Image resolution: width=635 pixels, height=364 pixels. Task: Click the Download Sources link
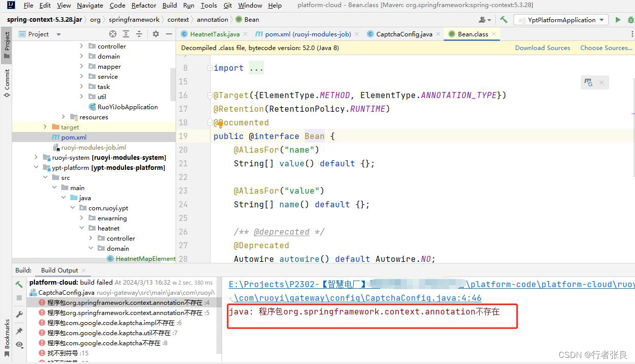click(542, 48)
